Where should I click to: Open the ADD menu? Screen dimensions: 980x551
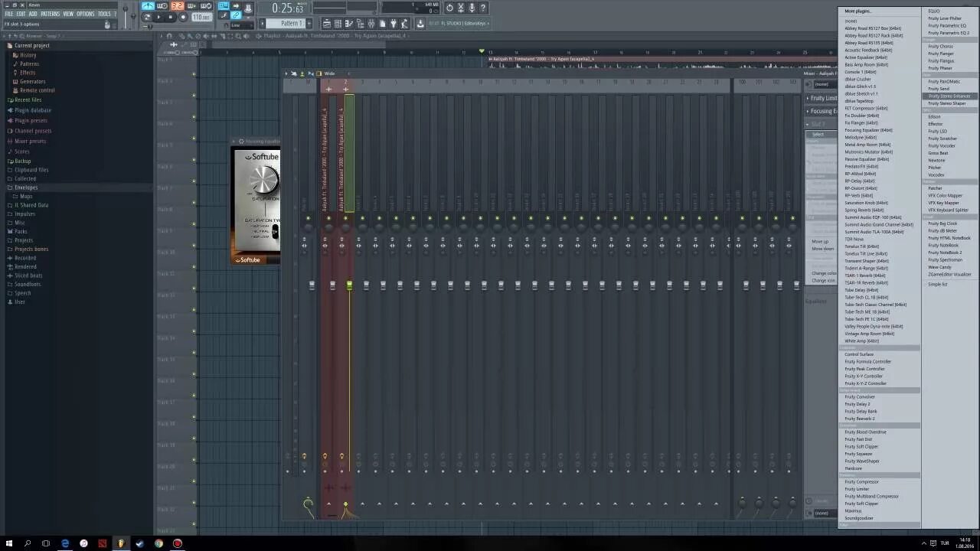pos(33,14)
